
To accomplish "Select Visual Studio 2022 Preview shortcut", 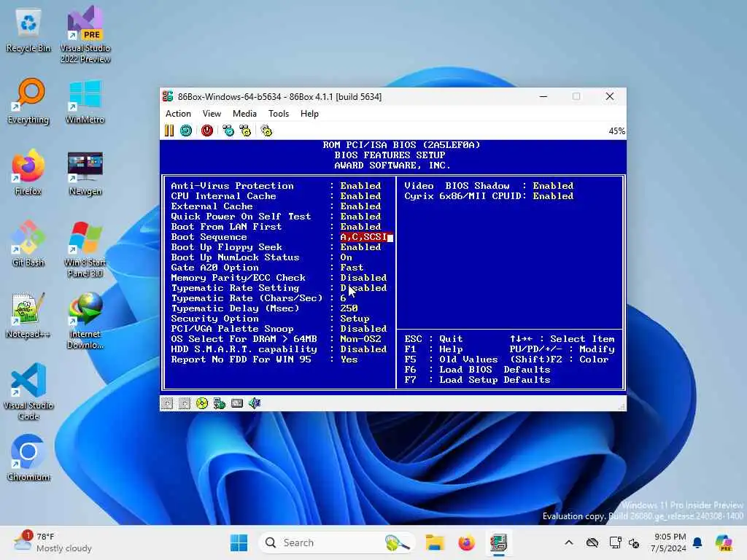I will [x=85, y=34].
